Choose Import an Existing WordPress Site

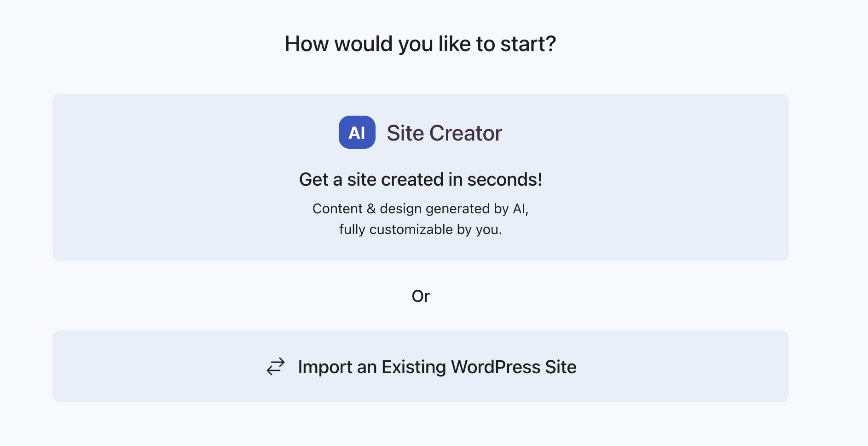click(421, 366)
